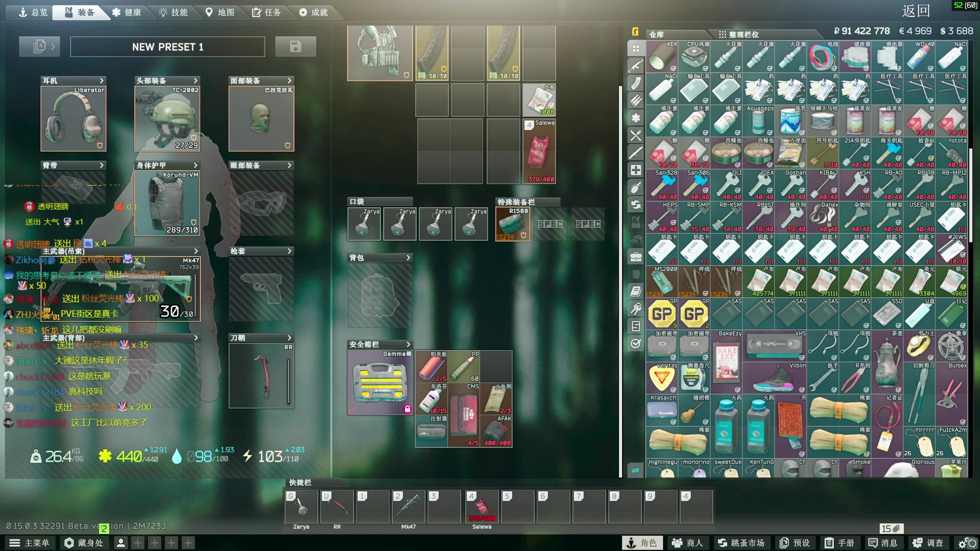The image size is (980, 551).
Task: Click quick bar slot 2 with Mk47
Action: pos(408,506)
